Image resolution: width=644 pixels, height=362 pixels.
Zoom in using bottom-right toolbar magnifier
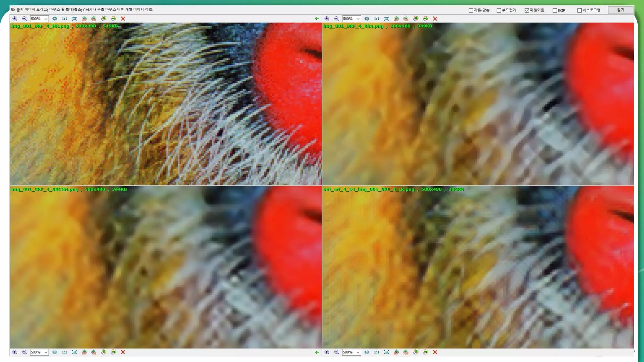(327, 352)
